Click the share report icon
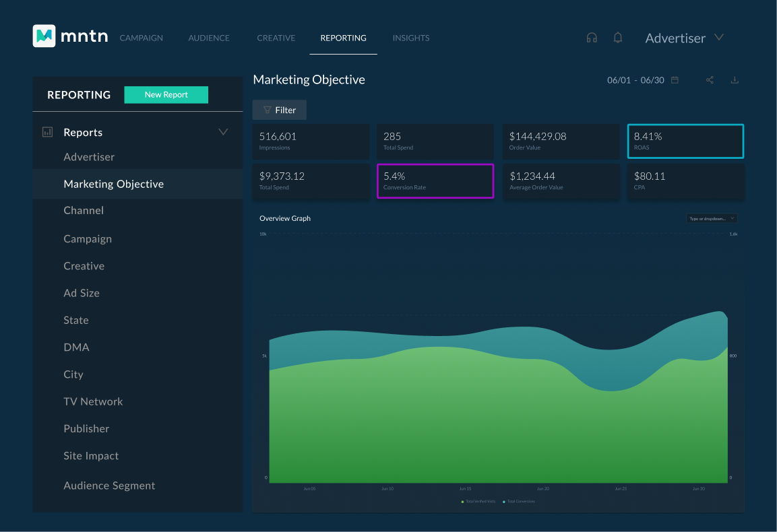Screen dimensions: 777x532 point(710,80)
